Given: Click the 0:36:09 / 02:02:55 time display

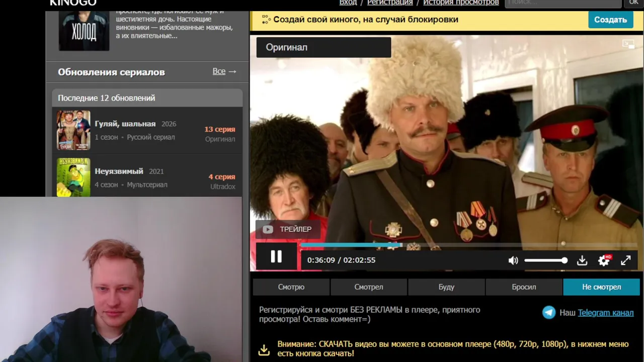Looking at the screenshot, I should coord(341,260).
